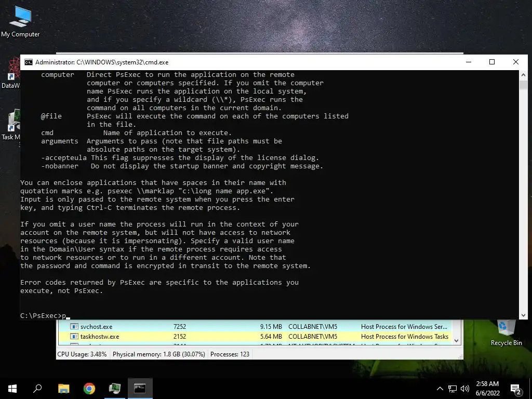Open notification center icon
Screen dimensions: 532x399
tap(516, 389)
